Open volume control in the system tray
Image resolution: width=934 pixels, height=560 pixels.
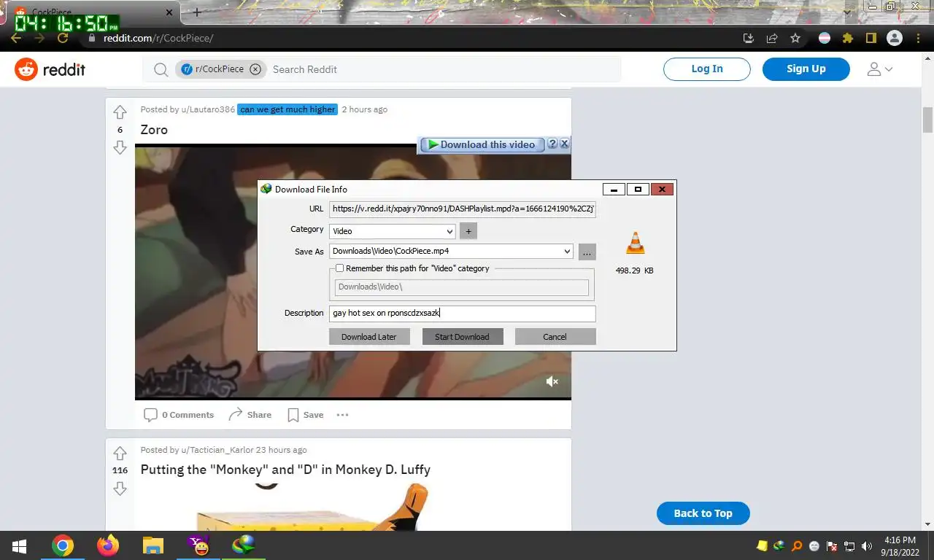point(867,545)
